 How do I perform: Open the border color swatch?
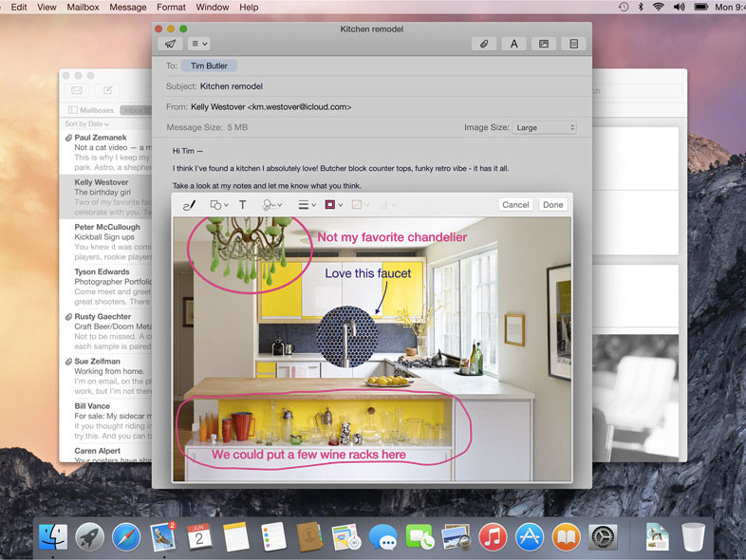coord(333,205)
